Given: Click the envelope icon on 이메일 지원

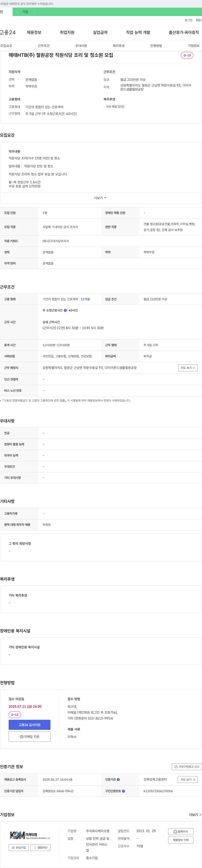Looking at the screenshot, I should [x=21, y=737].
